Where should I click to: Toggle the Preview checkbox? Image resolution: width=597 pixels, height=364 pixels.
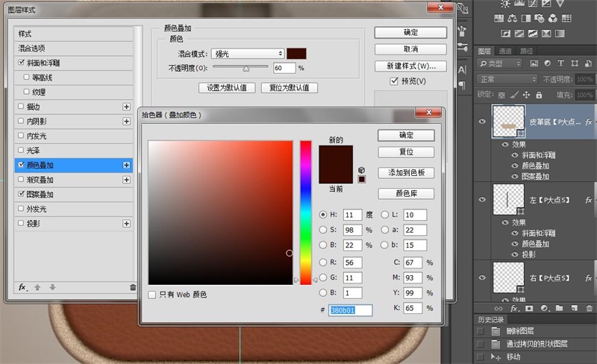[394, 81]
